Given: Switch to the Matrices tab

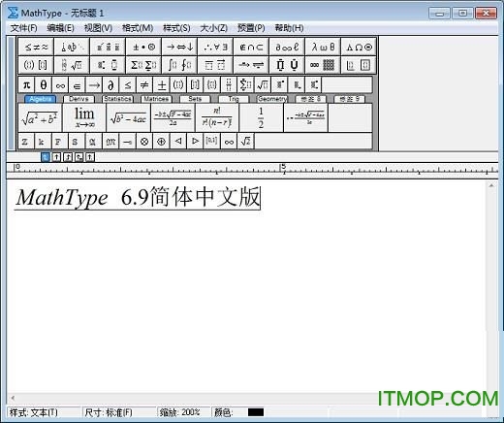Looking at the screenshot, I should [156, 99].
